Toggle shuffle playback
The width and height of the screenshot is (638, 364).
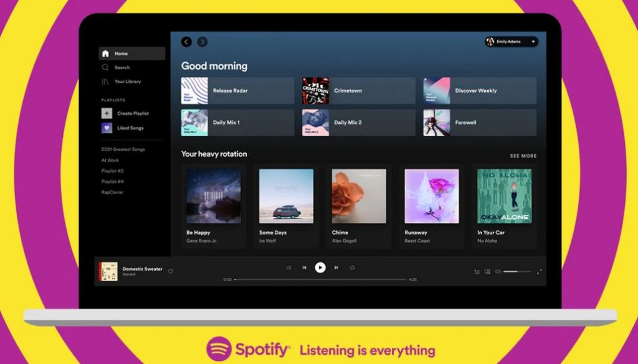pyautogui.click(x=288, y=268)
